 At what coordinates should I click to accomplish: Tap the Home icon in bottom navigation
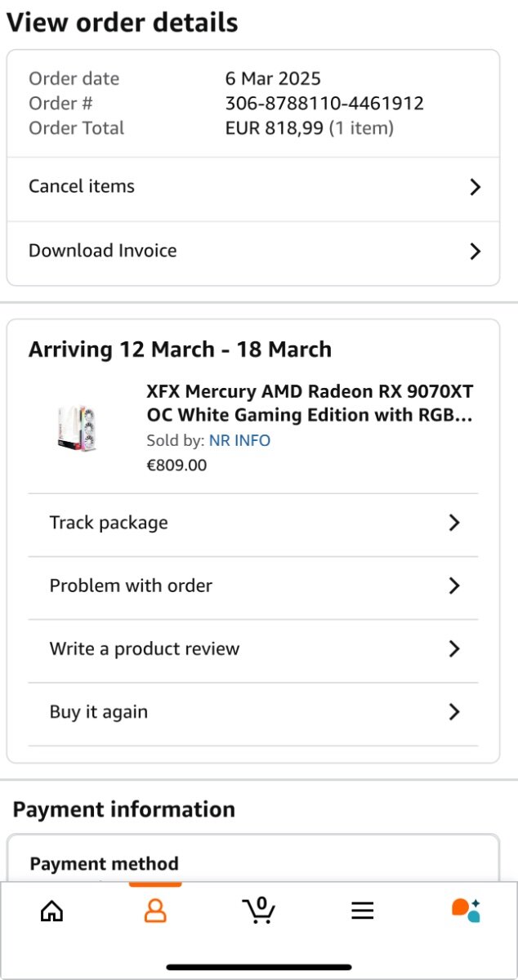click(51, 911)
